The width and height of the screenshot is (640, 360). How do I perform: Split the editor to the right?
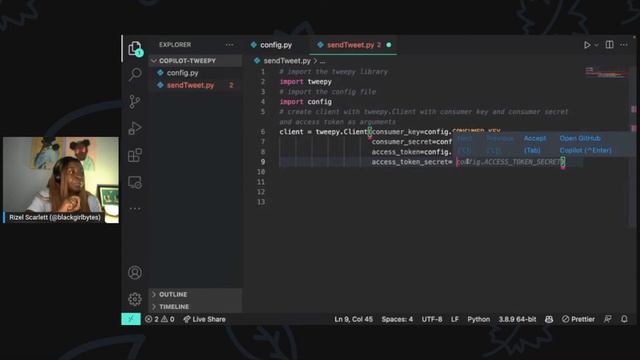[609, 45]
